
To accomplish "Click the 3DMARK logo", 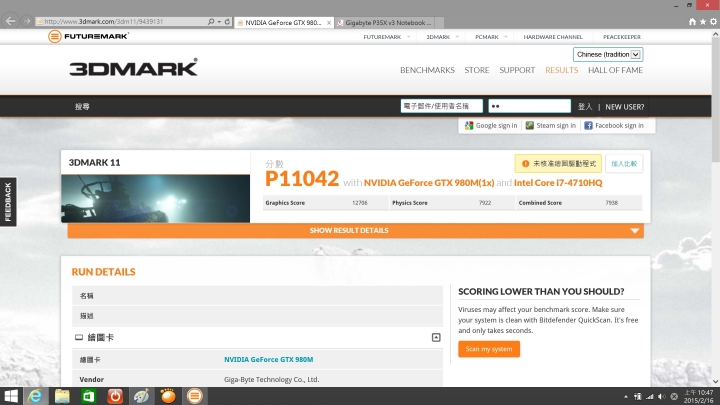I will tap(134, 67).
